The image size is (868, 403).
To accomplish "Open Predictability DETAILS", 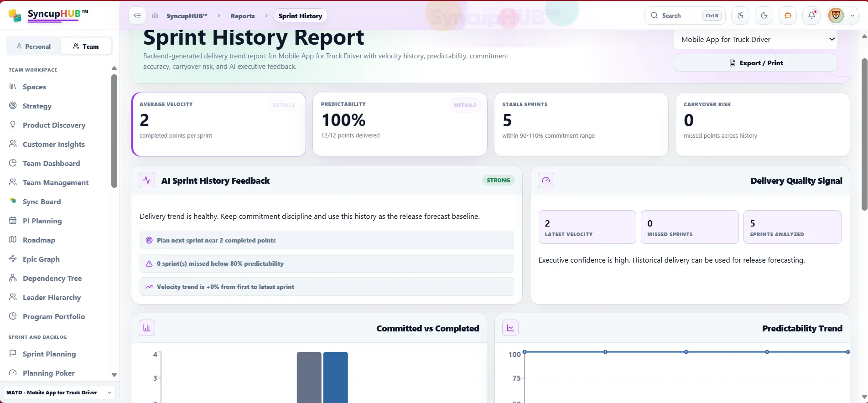I will [465, 105].
